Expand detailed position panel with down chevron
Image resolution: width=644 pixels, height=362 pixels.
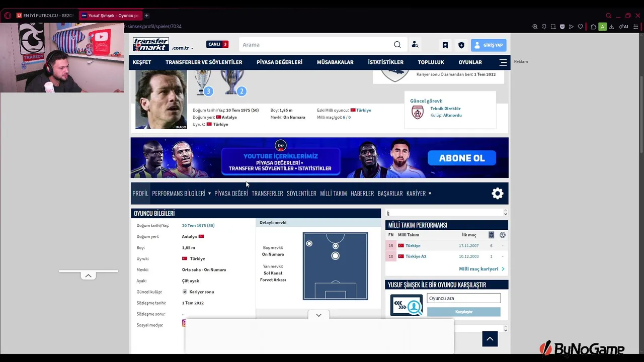click(318, 315)
